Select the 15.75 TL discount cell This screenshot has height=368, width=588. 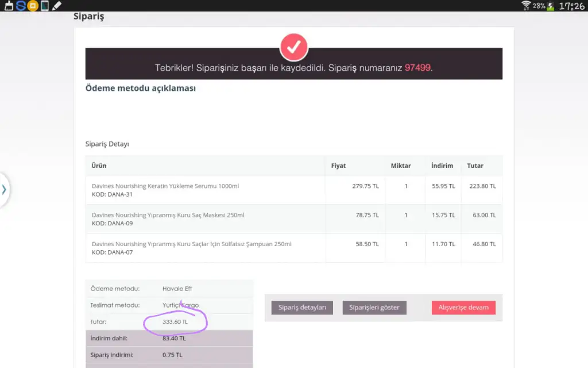click(443, 215)
